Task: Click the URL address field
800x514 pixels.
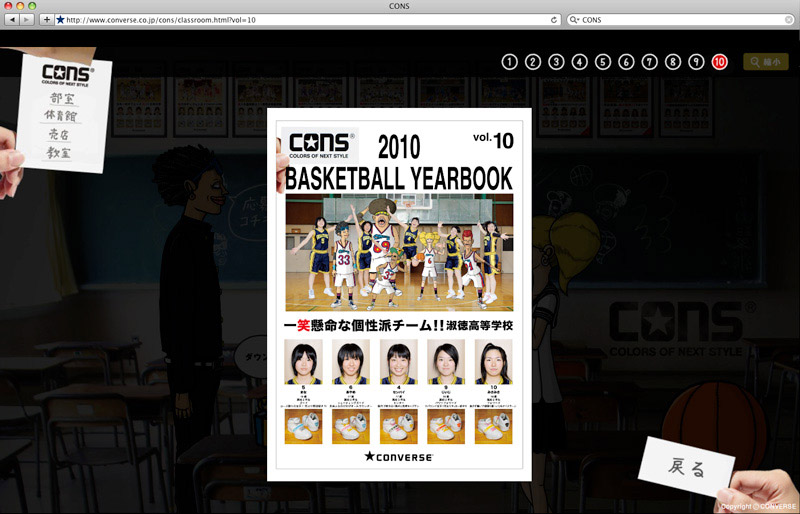Action: (300, 20)
